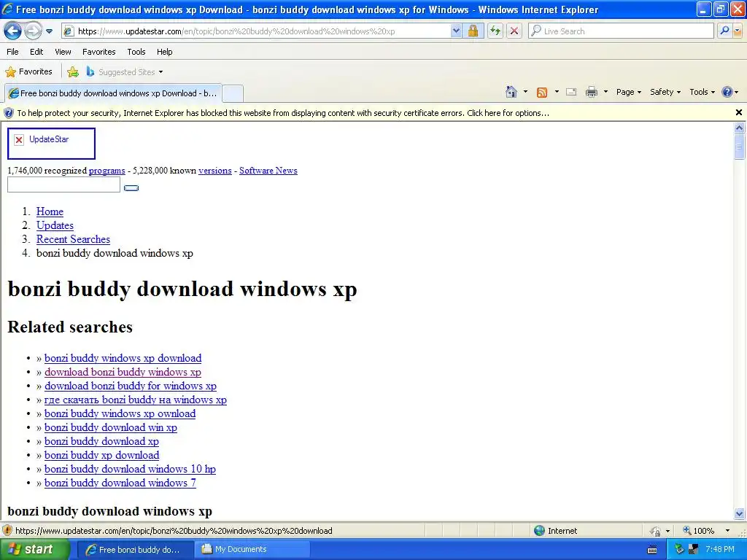Click the Help question mark icon
The width and height of the screenshot is (747, 560).
pyautogui.click(x=727, y=92)
